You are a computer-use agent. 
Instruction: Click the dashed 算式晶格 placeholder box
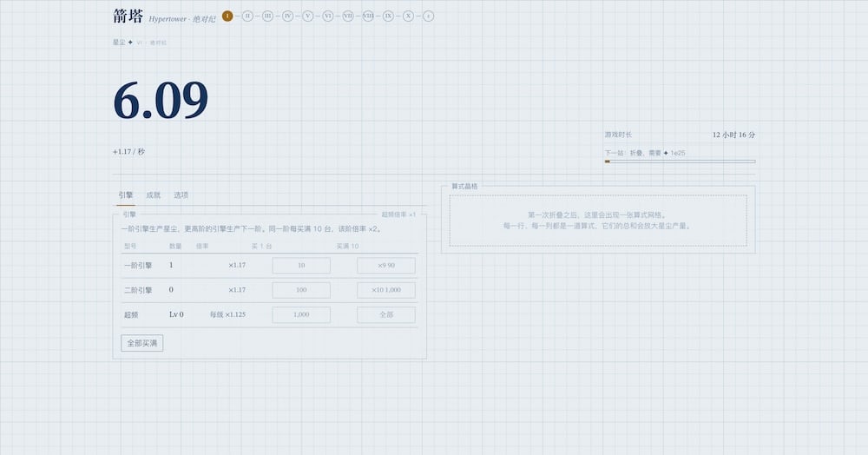click(x=598, y=221)
